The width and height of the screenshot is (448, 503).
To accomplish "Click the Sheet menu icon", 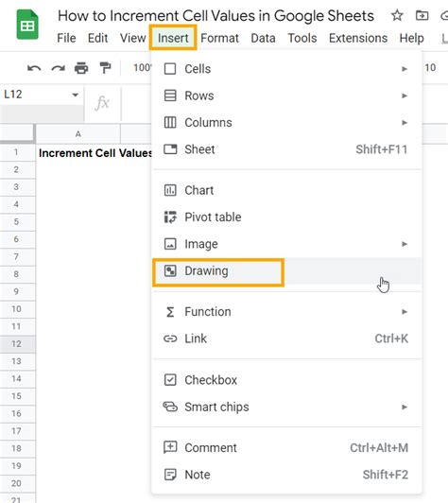I will 170,149.
